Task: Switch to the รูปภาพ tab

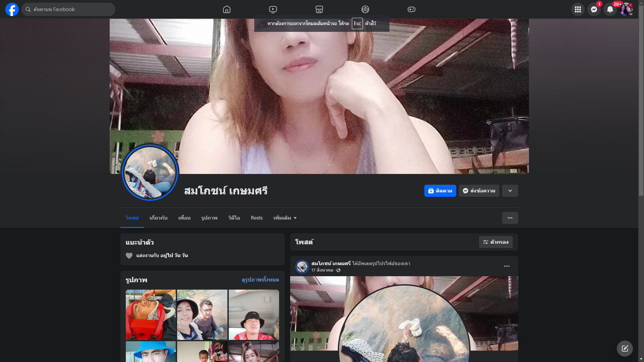Action: coord(209,218)
